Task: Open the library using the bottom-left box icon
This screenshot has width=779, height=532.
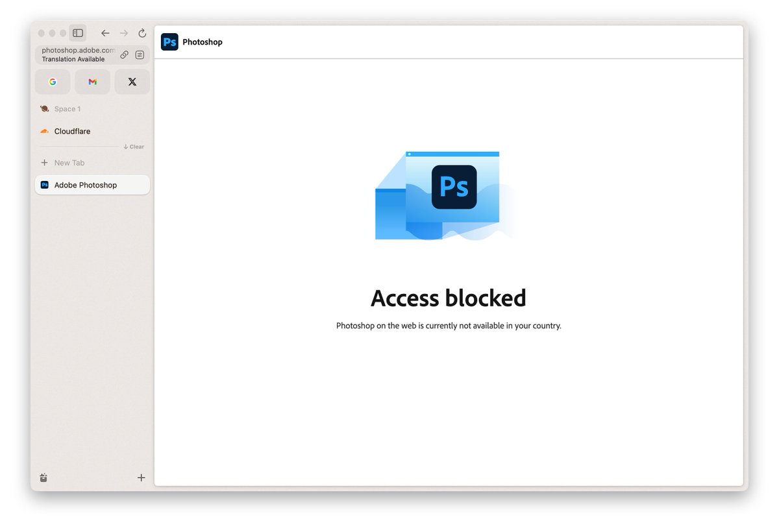Action: [43, 478]
